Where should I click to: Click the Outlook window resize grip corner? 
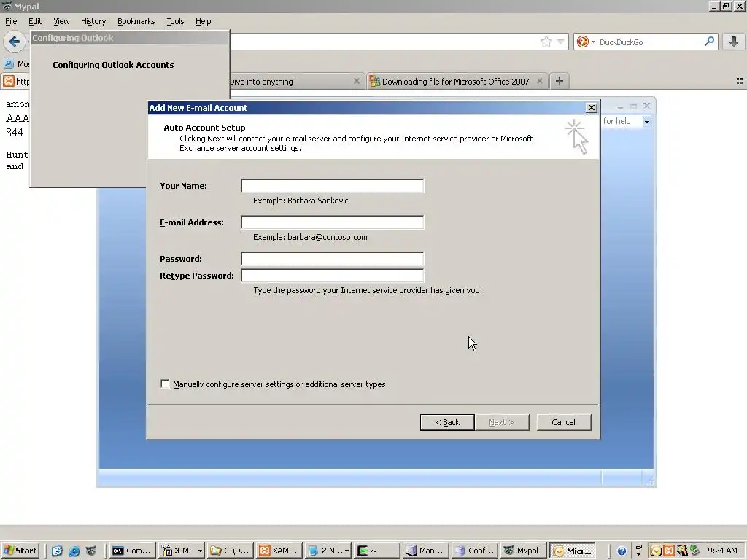650,481
